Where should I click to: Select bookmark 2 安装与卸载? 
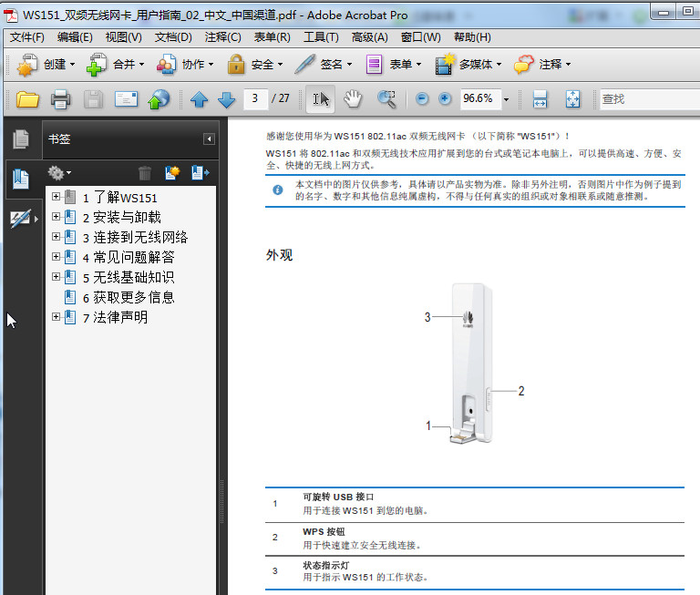pos(121,218)
